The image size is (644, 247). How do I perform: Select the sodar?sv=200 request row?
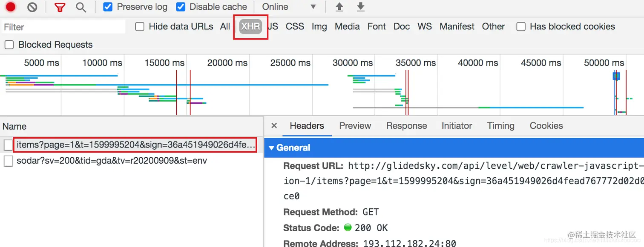(x=131, y=161)
